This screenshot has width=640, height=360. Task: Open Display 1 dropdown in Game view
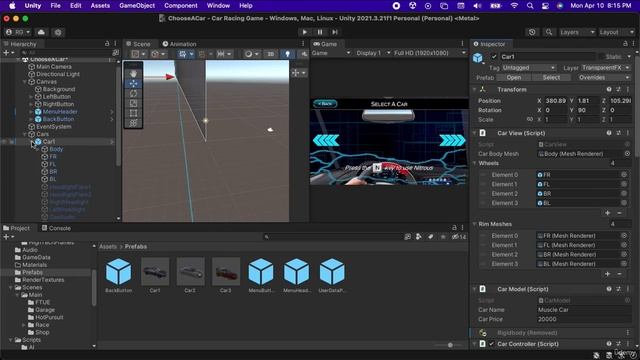(373, 53)
